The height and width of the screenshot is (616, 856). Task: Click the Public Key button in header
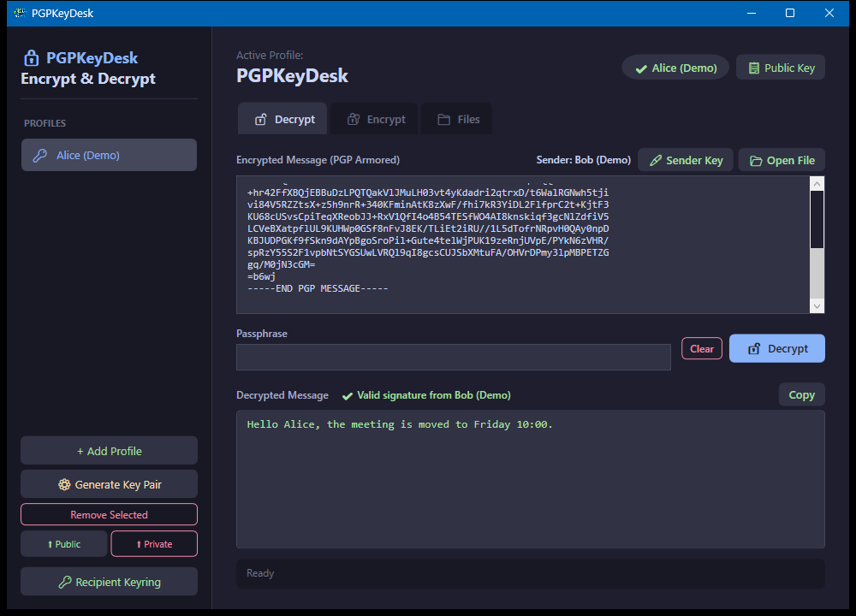pos(781,68)
